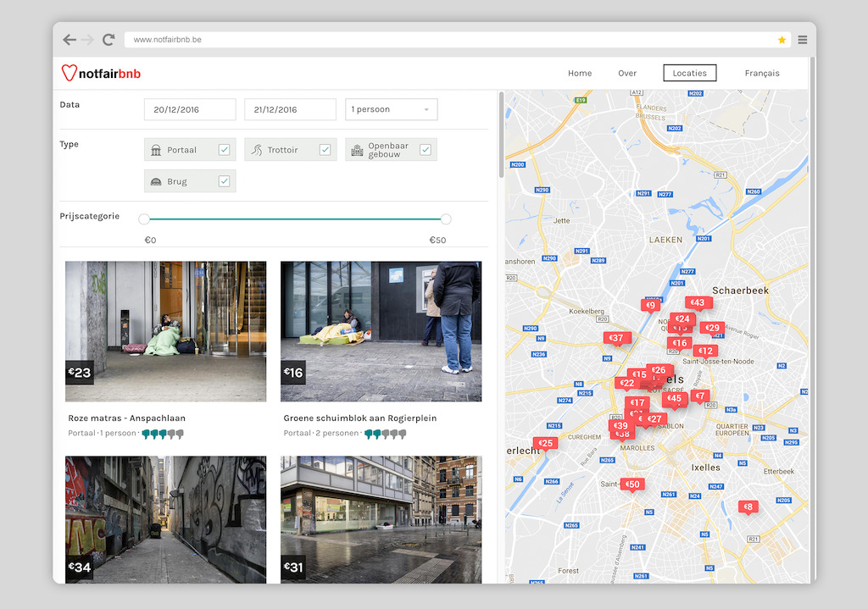Click the €50 price slider handle
This screenshot has height=609, width=868.
(446, 219)
